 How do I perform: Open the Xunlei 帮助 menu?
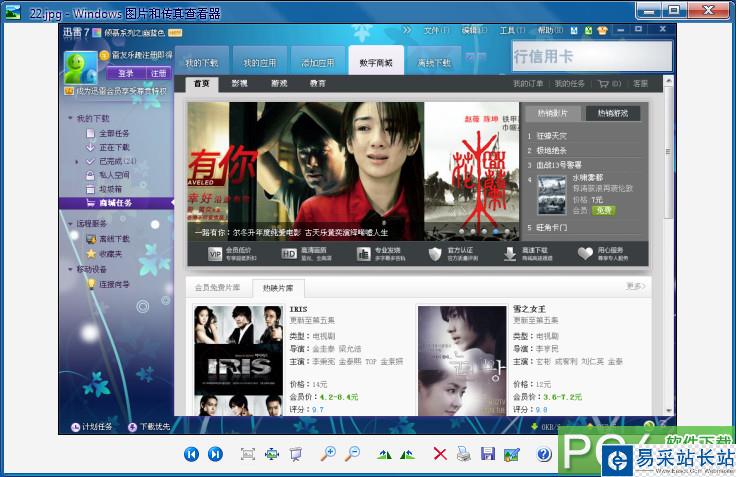550,30
